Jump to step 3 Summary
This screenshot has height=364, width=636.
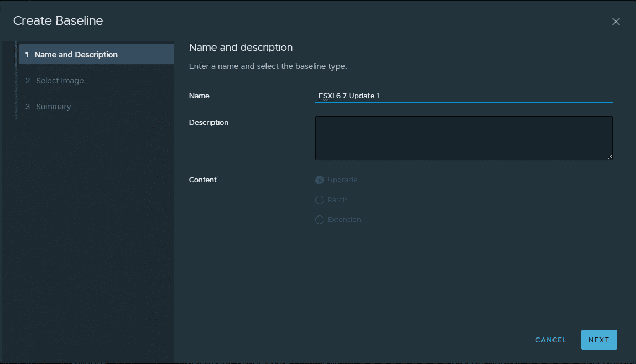click(53, 107)
